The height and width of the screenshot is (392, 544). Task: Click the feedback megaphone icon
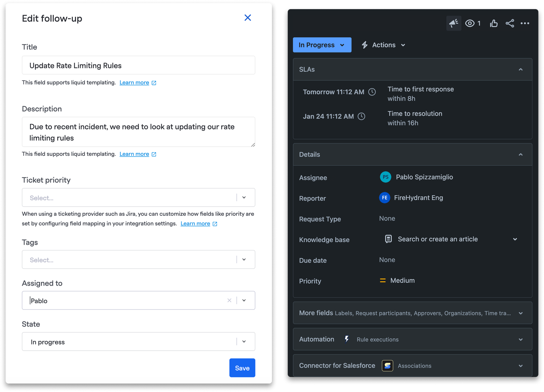point(454,23)
